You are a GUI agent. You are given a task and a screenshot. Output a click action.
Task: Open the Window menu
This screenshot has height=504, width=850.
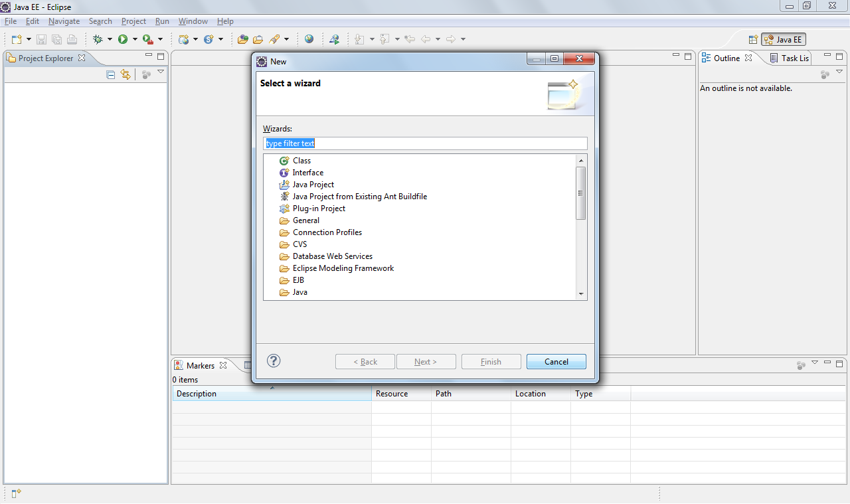pos(193,21)
